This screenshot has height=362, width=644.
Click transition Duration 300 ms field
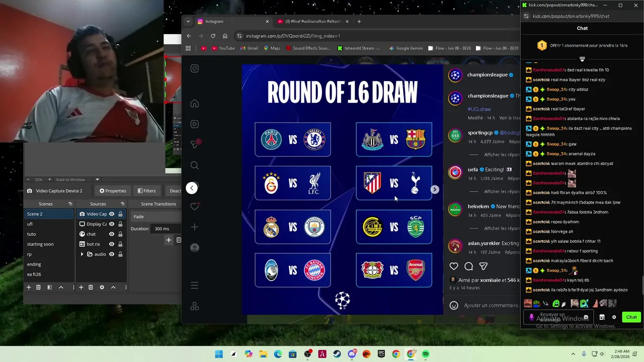click(166, 229)
